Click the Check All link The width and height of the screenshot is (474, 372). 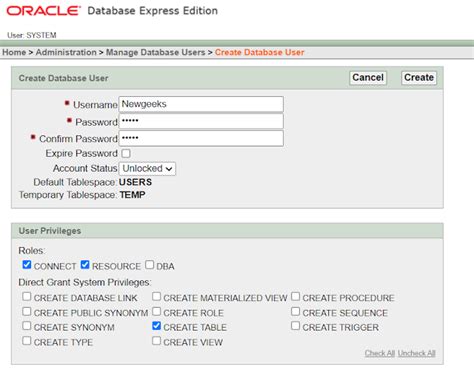[380, 353]
